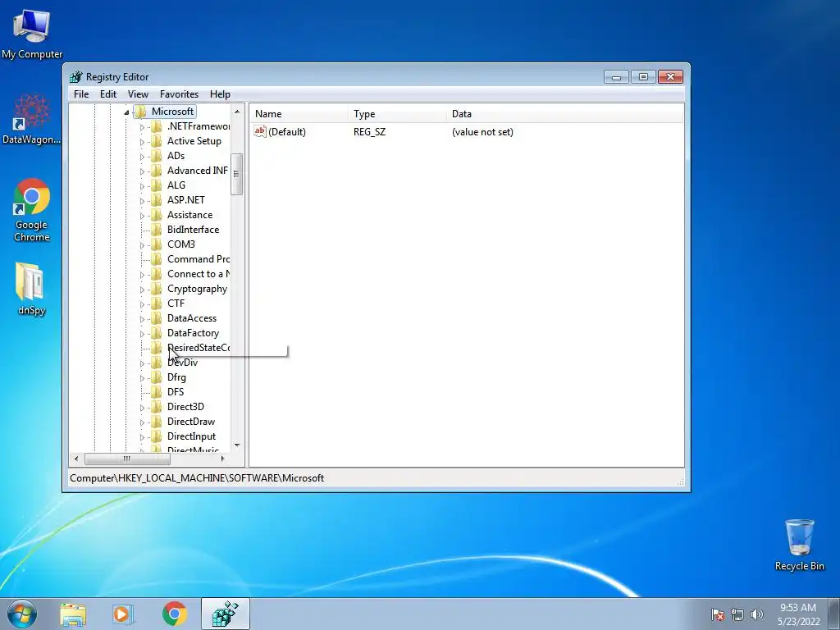This screenshot has width=840, height=630.
Task: Click the tree scroll right arrow
Action: (x=223, y=459)
